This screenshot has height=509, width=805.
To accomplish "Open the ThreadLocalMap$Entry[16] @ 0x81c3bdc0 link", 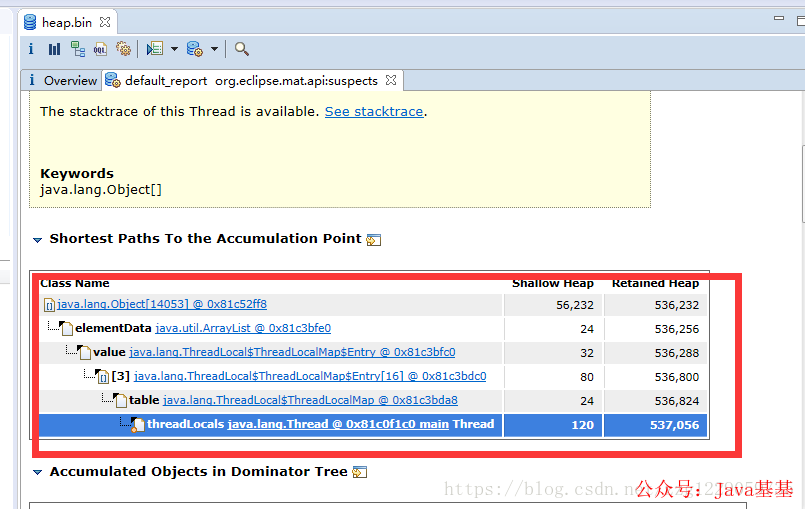I will coord(310,376).
